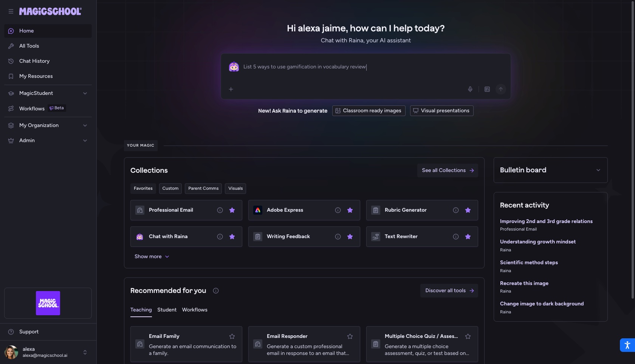The width and height of the screenshot is (635, 364).
Task: Toggle the Text Rewriter favorite star
Action: (468, 237)
